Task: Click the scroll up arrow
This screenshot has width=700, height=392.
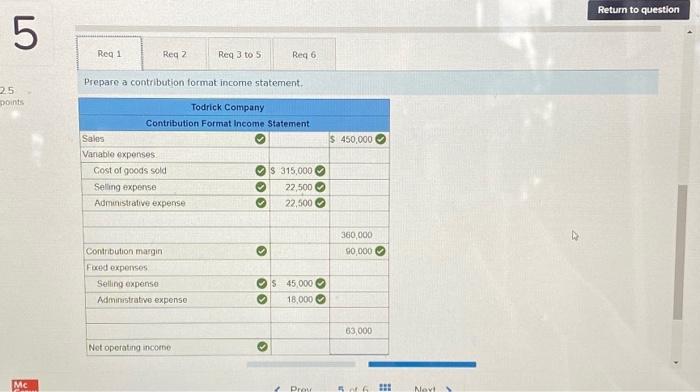Action: [x=689, y=32]
